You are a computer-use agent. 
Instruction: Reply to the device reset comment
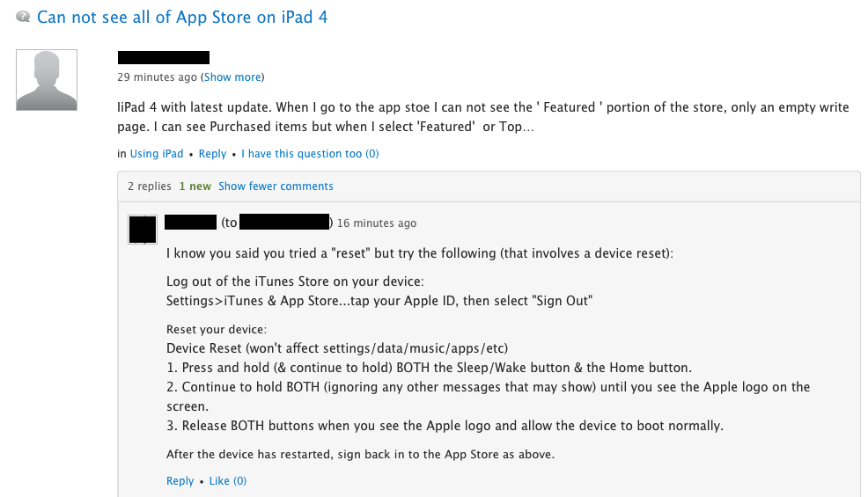(x=180, y=481)
